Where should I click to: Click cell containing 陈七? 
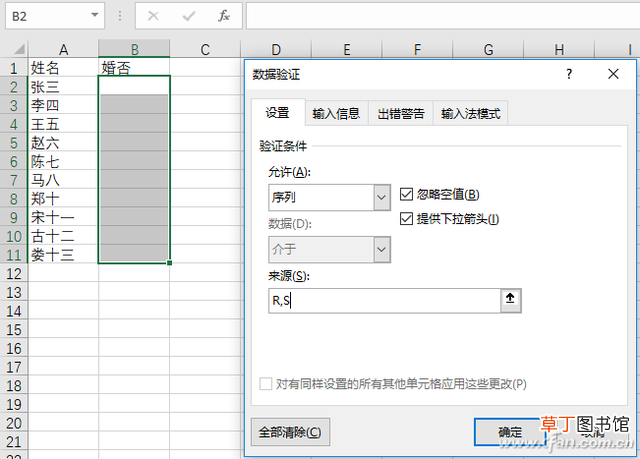pos(63,162)
